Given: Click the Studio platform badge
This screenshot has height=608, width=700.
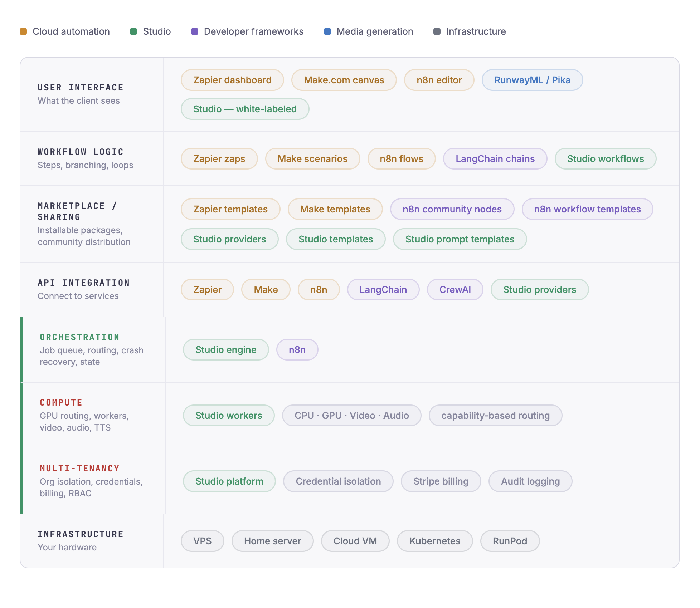Looking at the screenshot, I should (x=229, y=481).
